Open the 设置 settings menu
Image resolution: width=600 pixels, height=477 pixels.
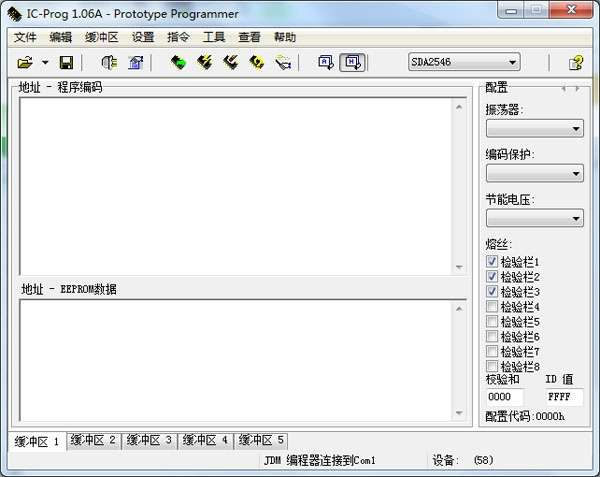(143, 37)
